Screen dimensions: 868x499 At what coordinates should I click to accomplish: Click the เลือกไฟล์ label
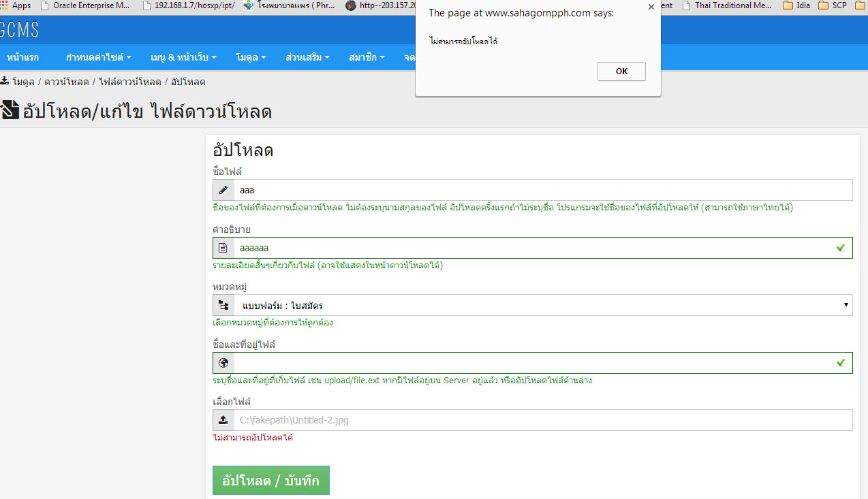pyautogui.click(x=232, y=402)
